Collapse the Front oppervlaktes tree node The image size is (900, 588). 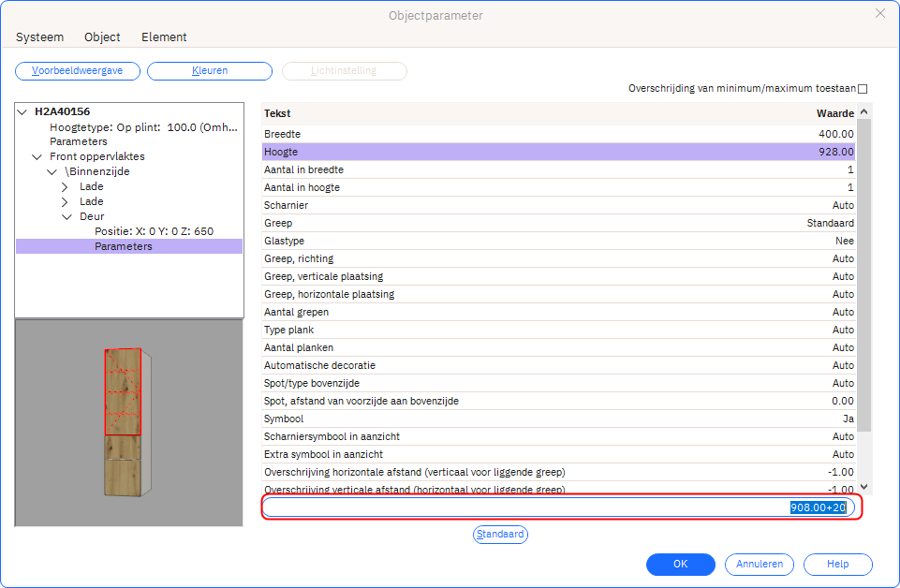37,156
